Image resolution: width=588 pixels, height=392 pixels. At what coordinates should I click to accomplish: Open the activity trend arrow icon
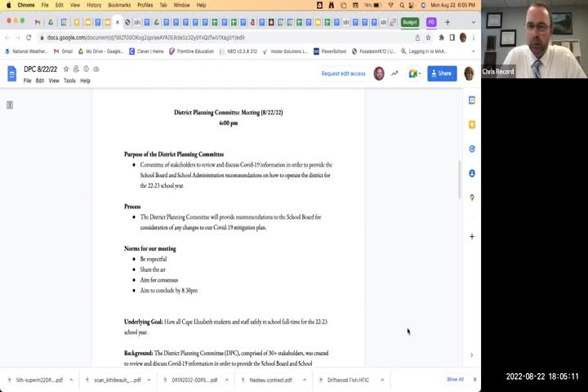coord(394,73)
